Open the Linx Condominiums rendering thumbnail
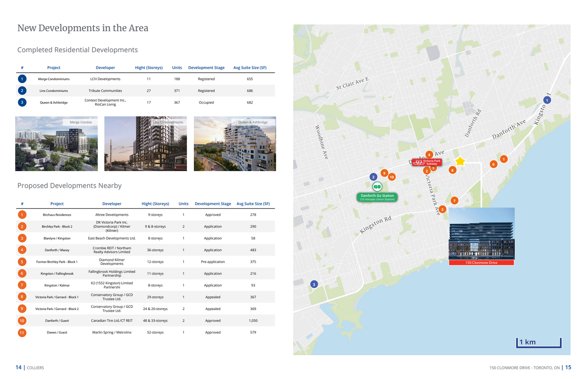 click(145, 144)
